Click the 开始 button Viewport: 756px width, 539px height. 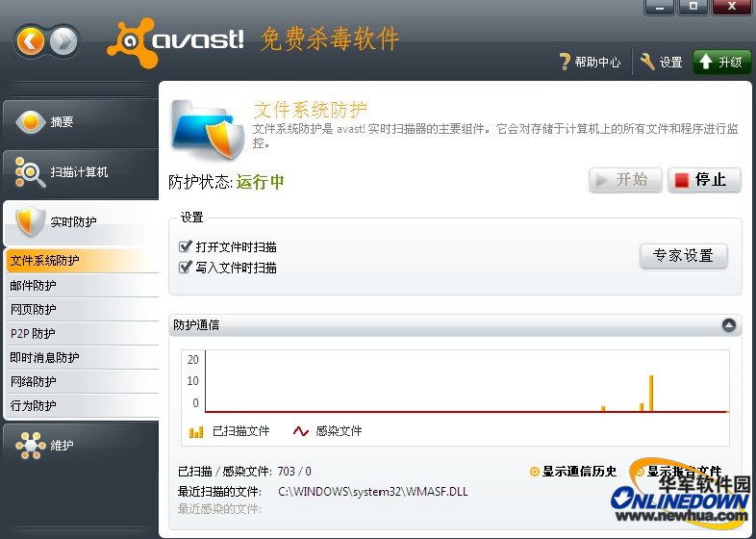(x=625, y=180)
